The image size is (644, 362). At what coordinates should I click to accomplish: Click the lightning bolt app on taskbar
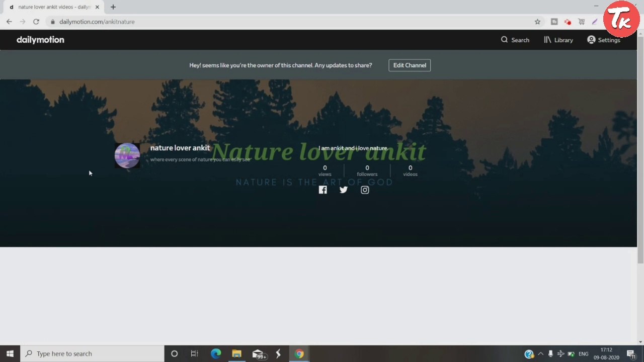click(278, 353)
